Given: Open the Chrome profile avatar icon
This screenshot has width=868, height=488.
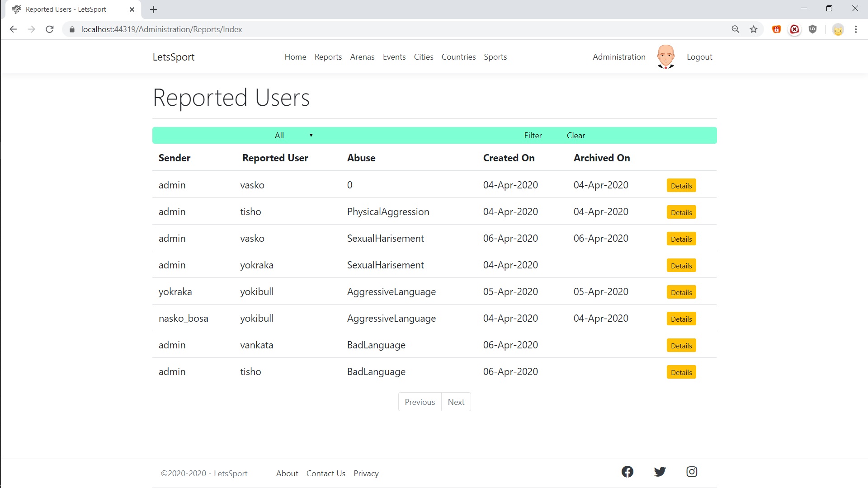Looking at the screenshot, I should (838, 30).
